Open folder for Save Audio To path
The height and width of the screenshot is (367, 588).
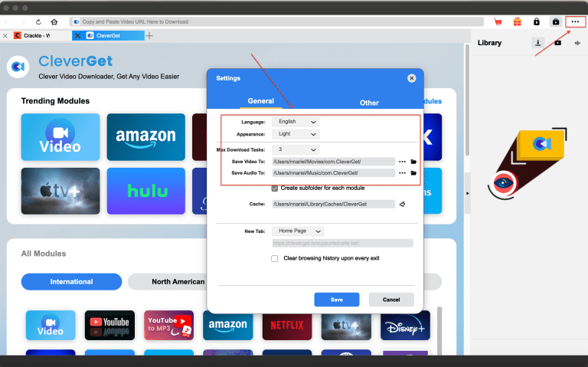[413, 173]
